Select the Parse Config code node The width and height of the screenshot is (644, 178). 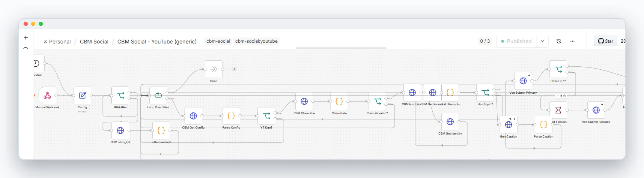231,116
